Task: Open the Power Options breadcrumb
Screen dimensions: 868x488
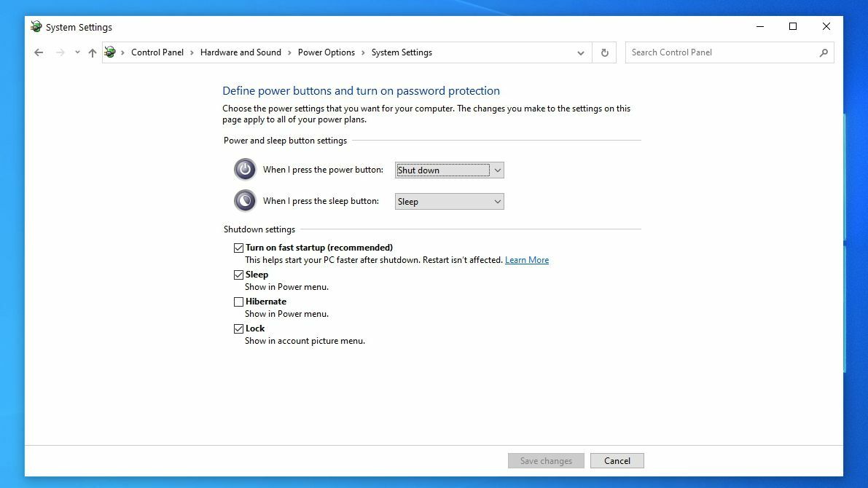Action: pyautogui.click(x=326, y=52)
